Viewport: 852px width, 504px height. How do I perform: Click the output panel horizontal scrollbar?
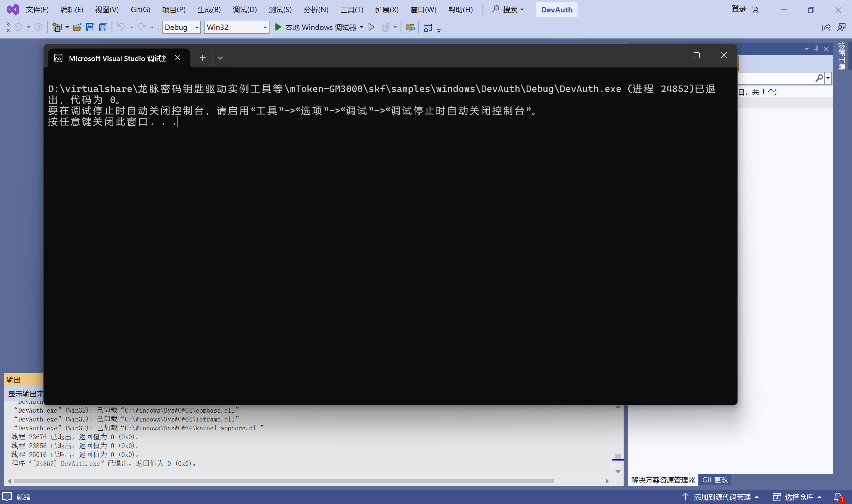284,481
